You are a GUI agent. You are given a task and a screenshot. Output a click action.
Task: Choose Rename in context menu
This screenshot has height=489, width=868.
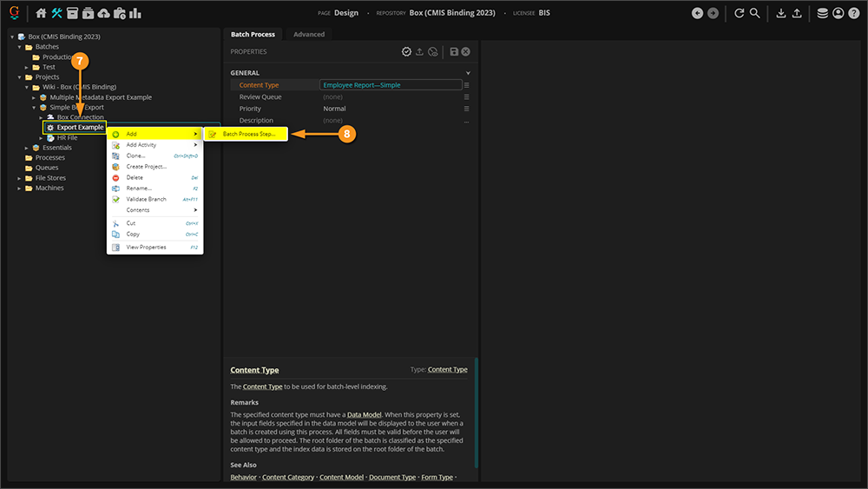click(155, 188)
